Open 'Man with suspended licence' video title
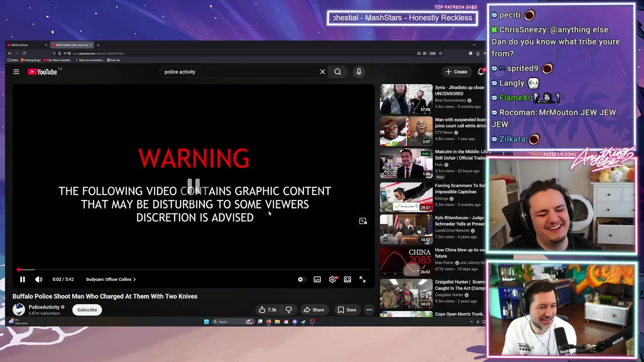Image resolution: width=644 pixels, height=362 pixels. tap(460, 123)
